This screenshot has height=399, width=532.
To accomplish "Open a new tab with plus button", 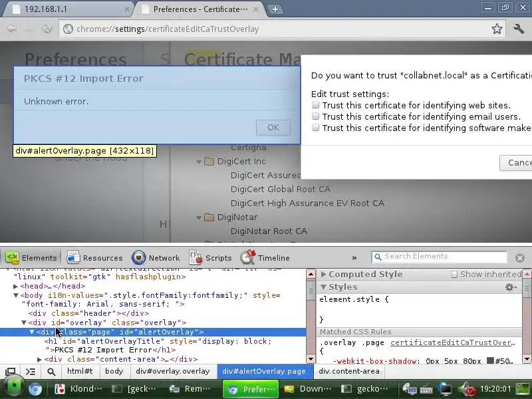I will point(275,9).
